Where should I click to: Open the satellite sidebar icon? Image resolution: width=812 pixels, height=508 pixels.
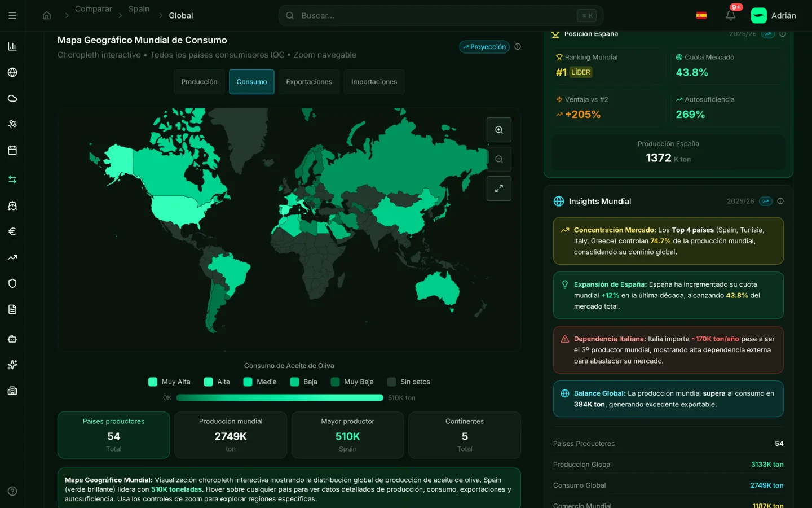click(x=12, y=124)
